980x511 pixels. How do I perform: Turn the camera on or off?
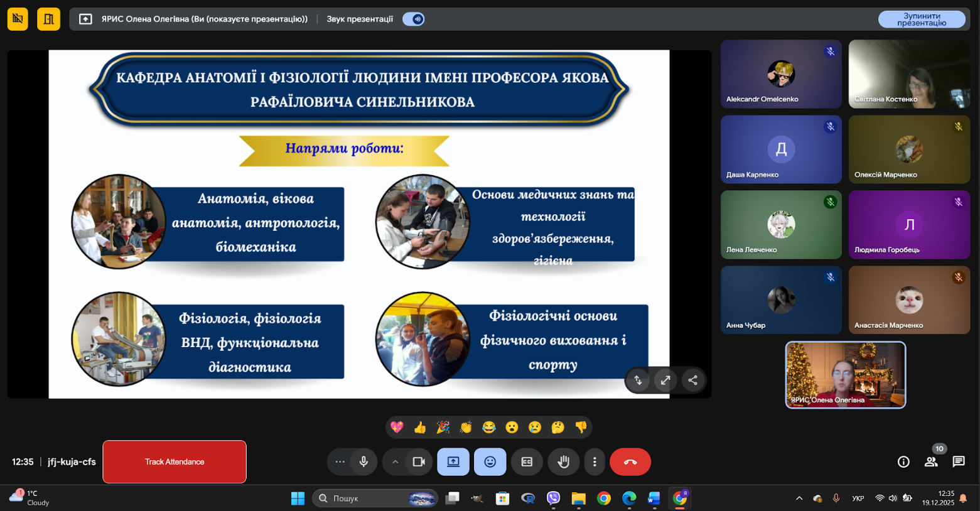click(419, 462)
